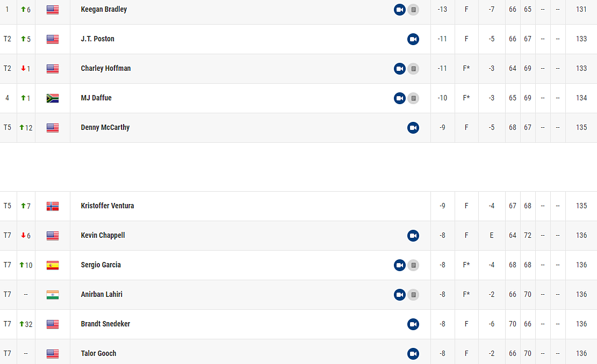Open Anirban Lahiri's gray scorecard icon
The width and height of the screenshot is (597, 364).
pyautogui.click(x=413, y=295)
